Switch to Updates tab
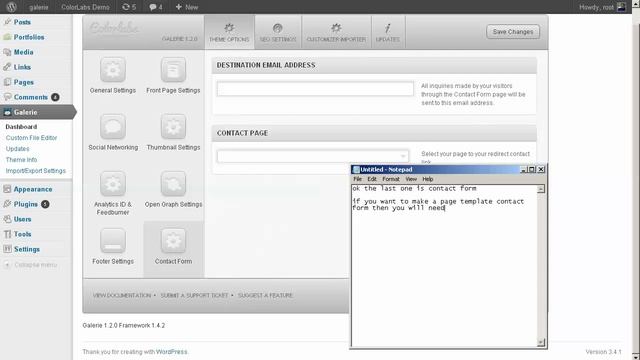The width and height of the screenshot is (640, 360). click(388, 32)
